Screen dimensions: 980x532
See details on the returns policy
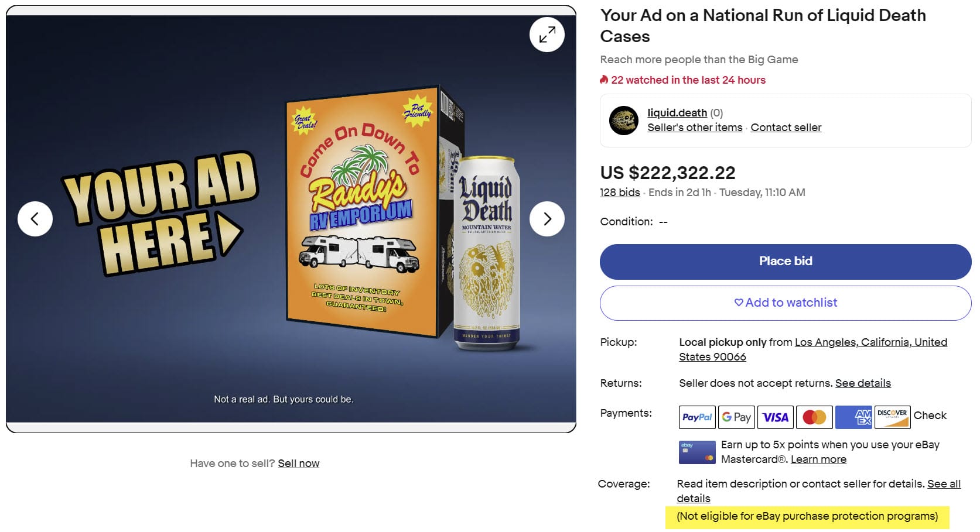pos(862,383)
